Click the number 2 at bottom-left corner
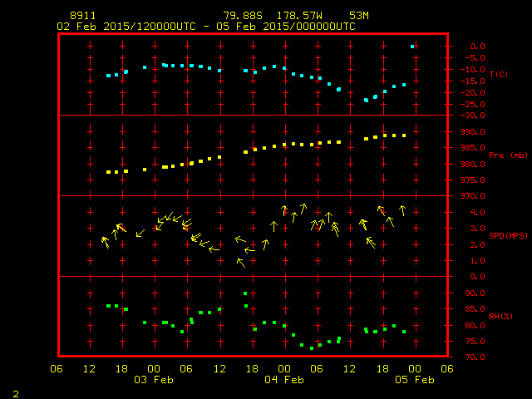532x399 pixels. point(16,392)
